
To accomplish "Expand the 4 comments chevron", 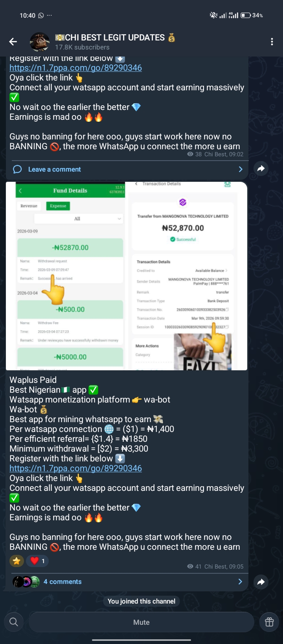I will [240, 582].
